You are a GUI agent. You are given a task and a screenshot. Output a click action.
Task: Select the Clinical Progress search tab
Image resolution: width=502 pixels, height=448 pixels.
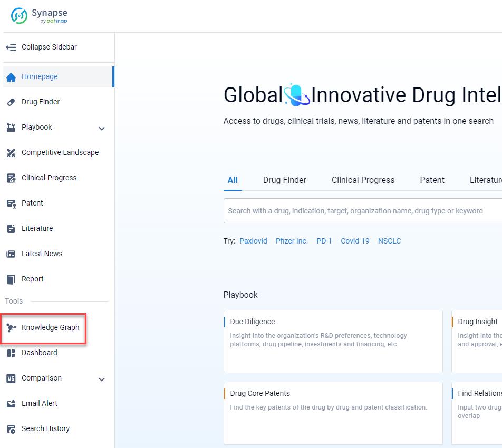coord(363,180)
